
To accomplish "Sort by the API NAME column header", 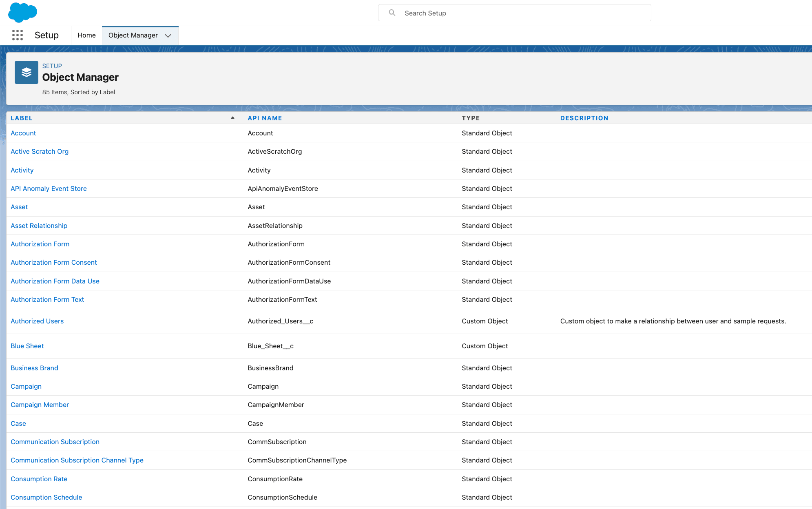I will (x=265, y=118).
